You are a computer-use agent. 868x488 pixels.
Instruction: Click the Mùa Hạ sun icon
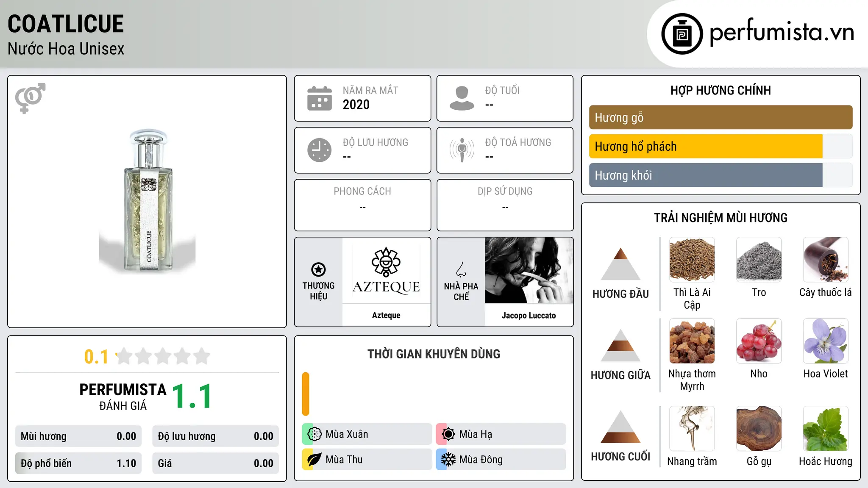pos(448,434)
